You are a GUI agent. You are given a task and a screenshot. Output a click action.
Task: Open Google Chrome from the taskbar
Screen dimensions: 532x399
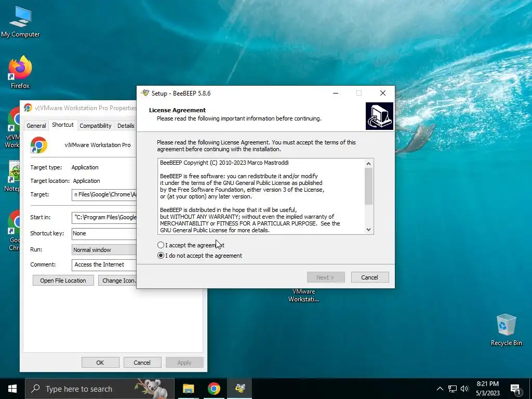[x=214, y=389]
